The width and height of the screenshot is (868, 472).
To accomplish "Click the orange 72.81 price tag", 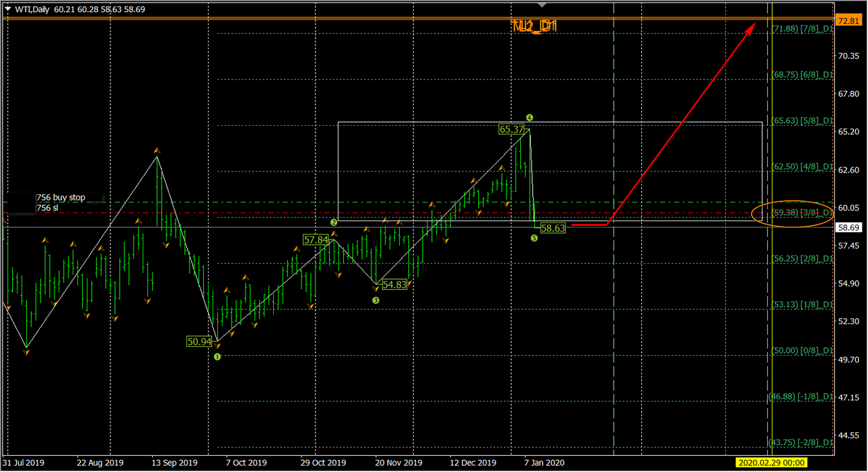I will 847,22.
